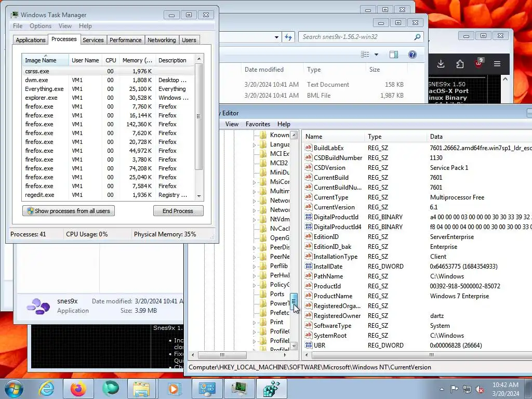The image size is (532, 399).
Task: Open the view options dropdown arrow
Action: (376, 55)
